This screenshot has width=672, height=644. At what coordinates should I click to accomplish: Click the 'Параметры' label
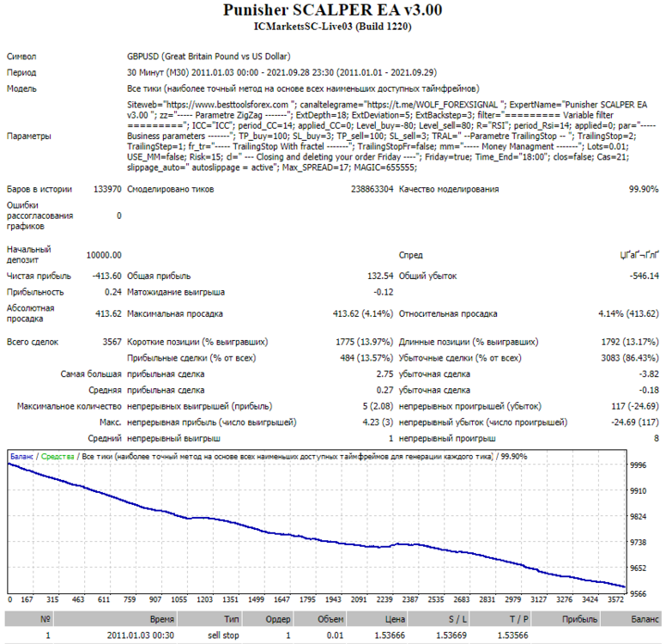tap(28, 136)
